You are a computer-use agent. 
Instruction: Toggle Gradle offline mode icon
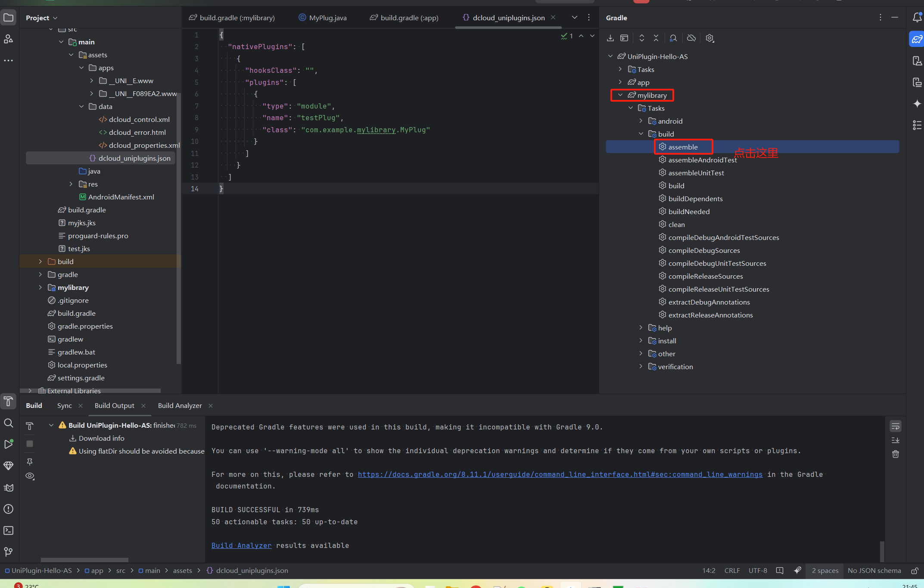click(x=691, y=38)
